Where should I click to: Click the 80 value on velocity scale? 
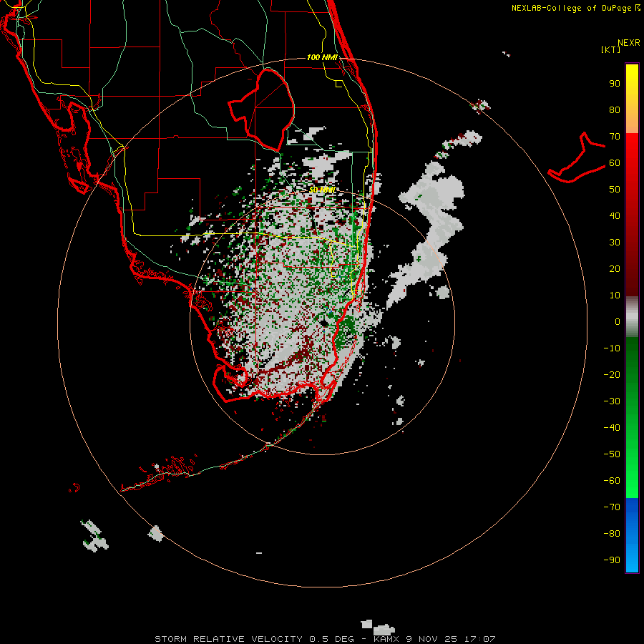point(615,110)
